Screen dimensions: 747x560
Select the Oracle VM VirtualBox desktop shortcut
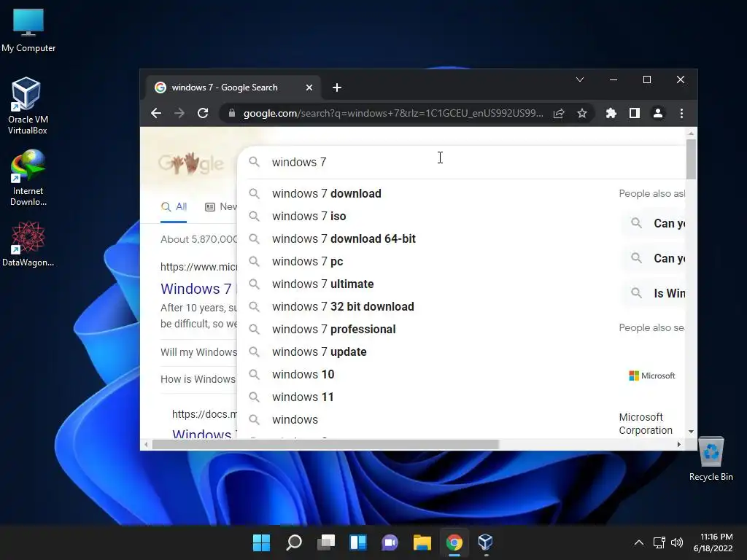click(28, 106)
